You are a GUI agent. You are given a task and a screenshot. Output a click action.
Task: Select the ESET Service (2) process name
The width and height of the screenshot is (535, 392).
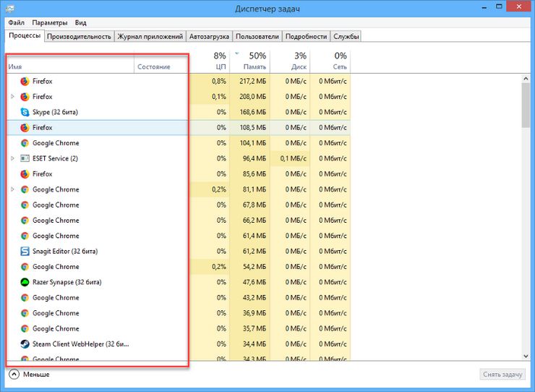tap(55, 158)
